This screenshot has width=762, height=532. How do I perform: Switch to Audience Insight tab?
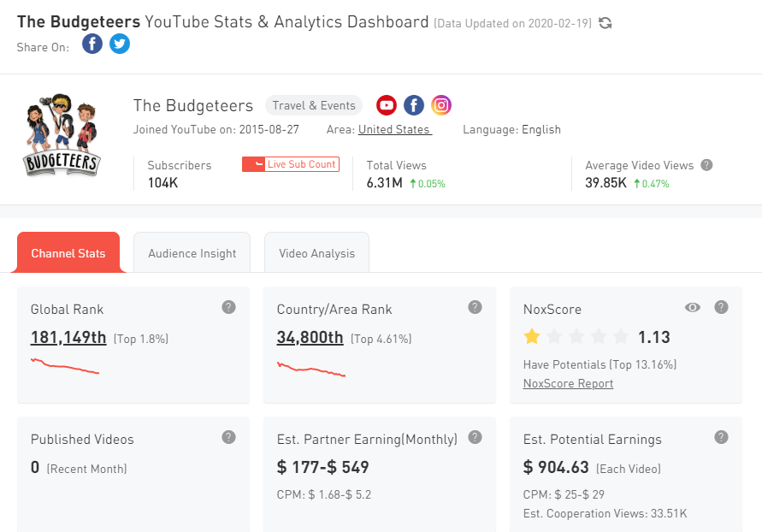[x=192, y=252]
